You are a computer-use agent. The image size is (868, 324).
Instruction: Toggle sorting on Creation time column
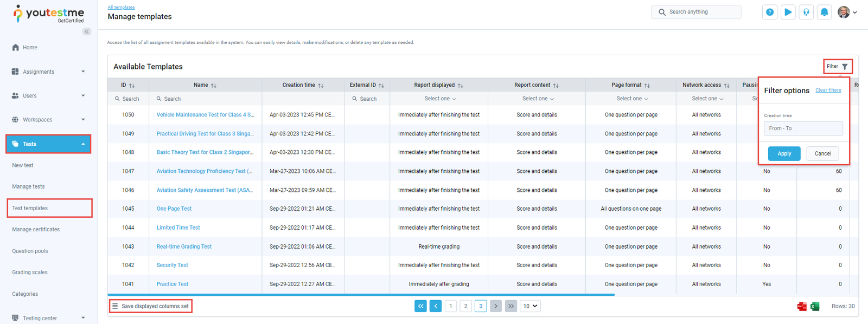pos(321,86)
